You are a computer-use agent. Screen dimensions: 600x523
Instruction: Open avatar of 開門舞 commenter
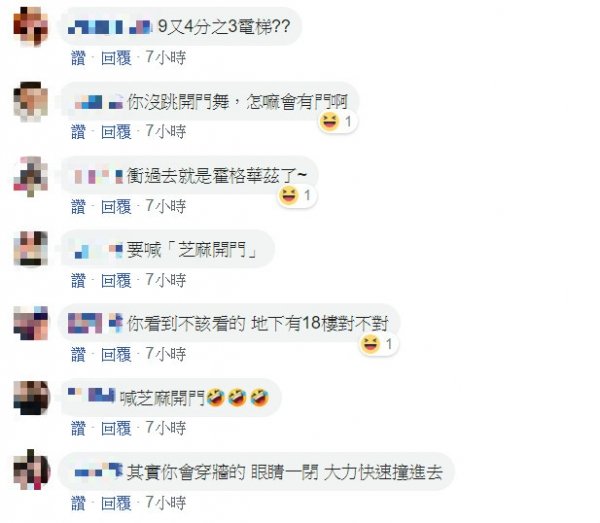pyautogui.click(x=31, y=101)
